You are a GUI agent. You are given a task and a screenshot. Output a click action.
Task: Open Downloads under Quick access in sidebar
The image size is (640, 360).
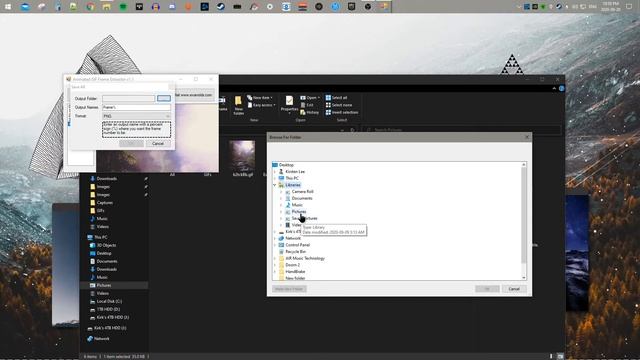point(107,179)
